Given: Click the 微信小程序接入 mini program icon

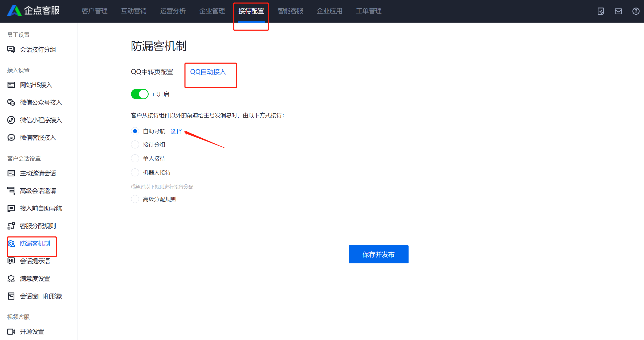Looking at the screenshot, I should tap(11, 120).
